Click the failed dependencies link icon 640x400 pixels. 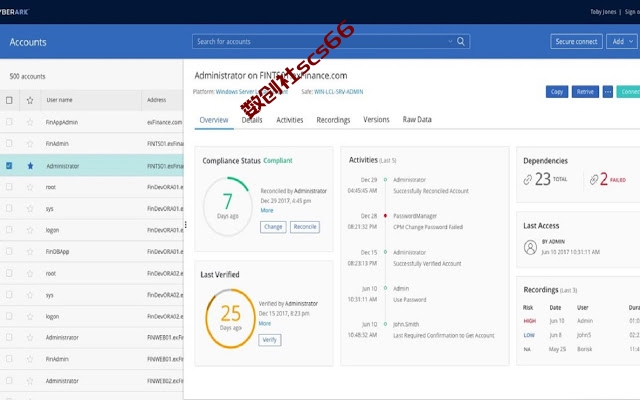594,180
